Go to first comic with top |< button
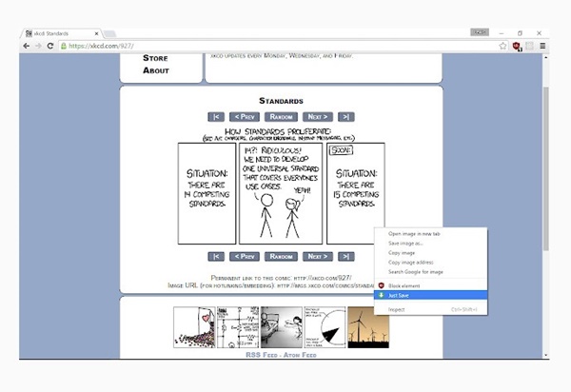571x392 pixels. pos(216,117)
